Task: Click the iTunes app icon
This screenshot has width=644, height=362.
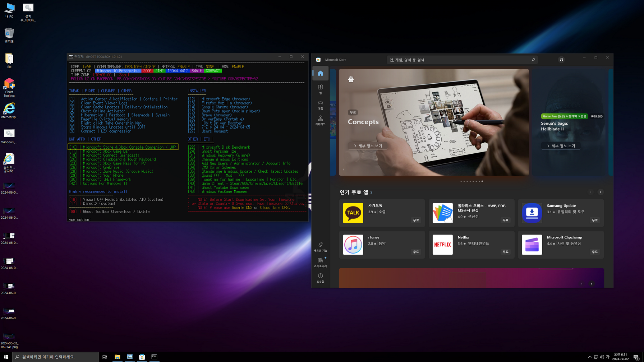Action: click(353, 245)
